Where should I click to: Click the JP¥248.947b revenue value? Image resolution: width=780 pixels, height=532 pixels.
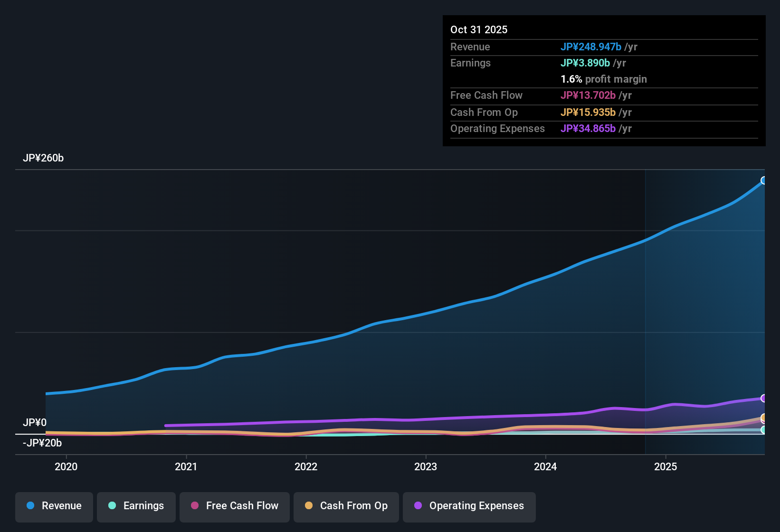coord(591,47)
